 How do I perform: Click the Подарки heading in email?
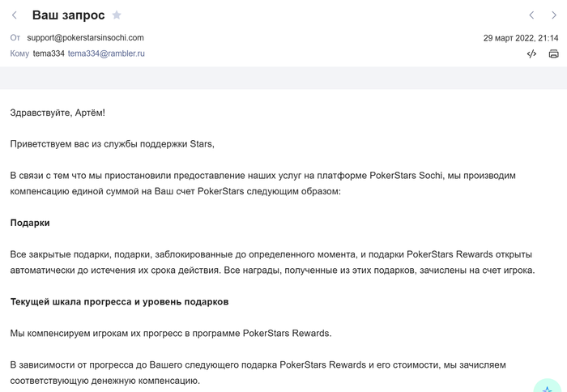pyautogui.click(x=30, y=222)
